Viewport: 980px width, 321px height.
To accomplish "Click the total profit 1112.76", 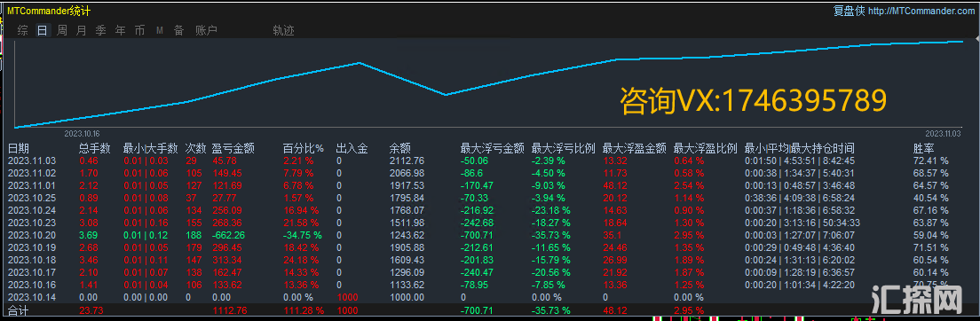I will (x=231, y=310).
